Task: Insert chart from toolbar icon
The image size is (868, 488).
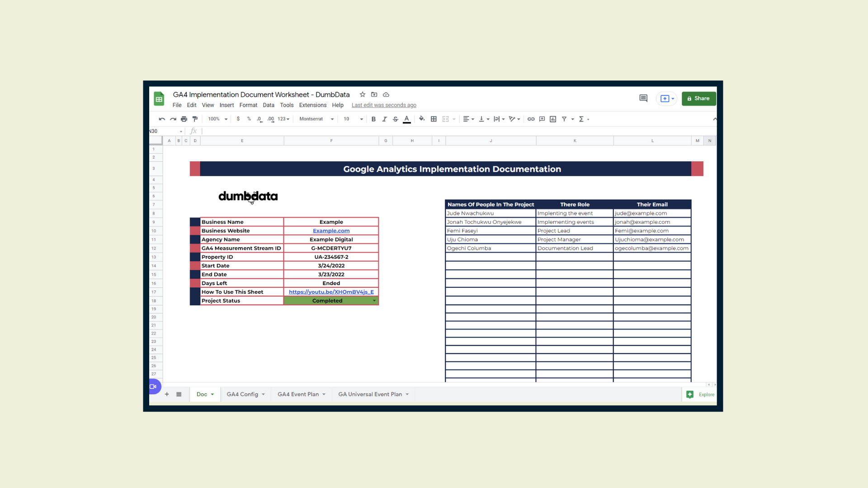Action: click(553, 119)
